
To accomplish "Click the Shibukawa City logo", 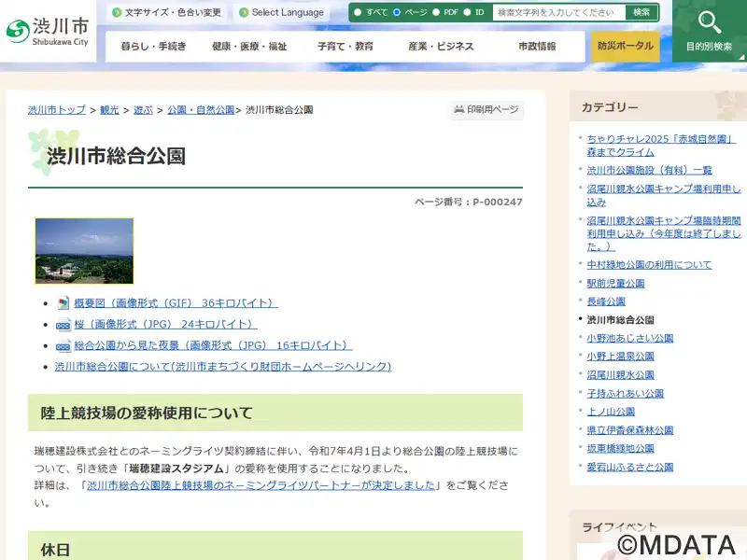I will click(x=48, y=32).
